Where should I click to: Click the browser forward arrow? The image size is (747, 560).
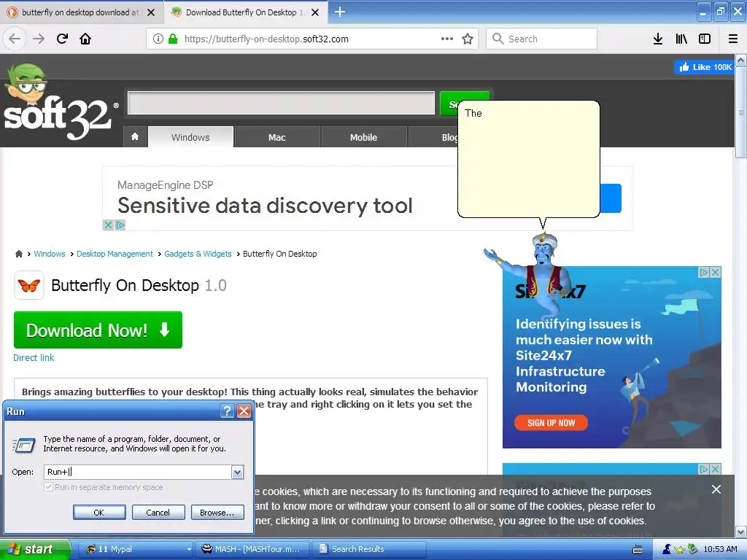click(39, 39)
